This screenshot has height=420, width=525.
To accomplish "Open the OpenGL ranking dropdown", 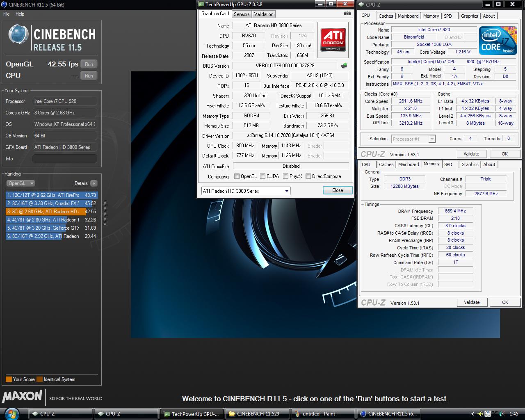I will coord(21,183).
